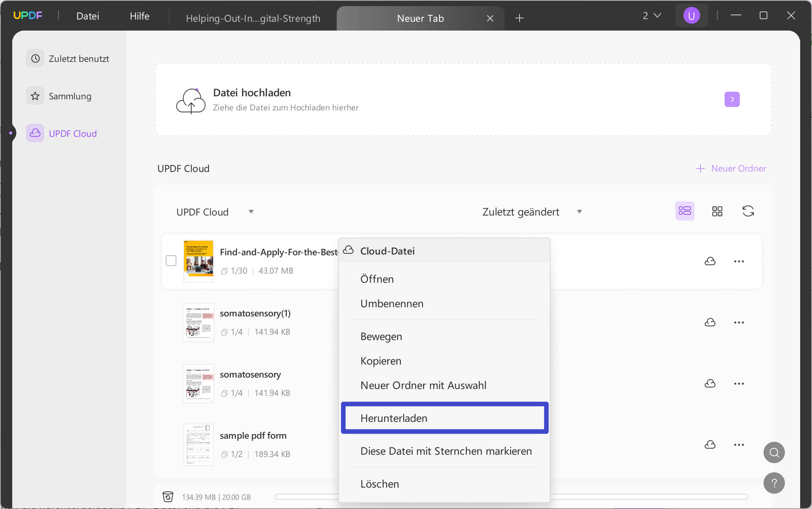Image resolution: width=812 pixels, height=509 pixels.
Task: Switch to Helping-Out-In...gital-Strength tab
Action: click(x=253, y=18)
